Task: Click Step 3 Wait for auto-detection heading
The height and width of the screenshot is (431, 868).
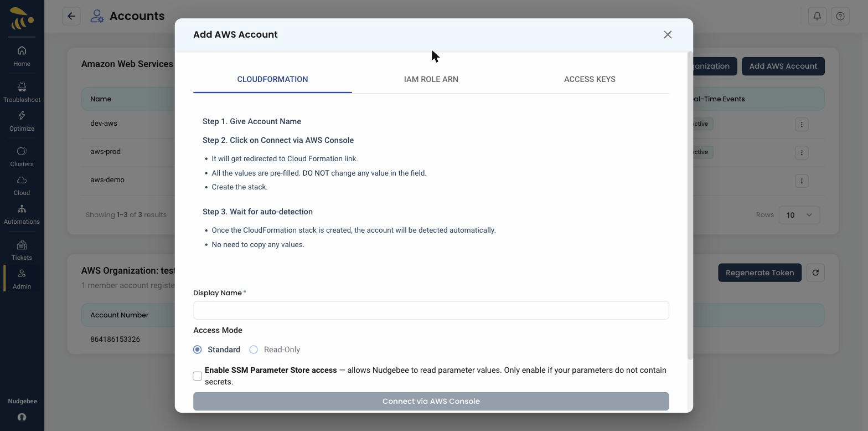Action: pyautogui.click(x=257, y=212)
